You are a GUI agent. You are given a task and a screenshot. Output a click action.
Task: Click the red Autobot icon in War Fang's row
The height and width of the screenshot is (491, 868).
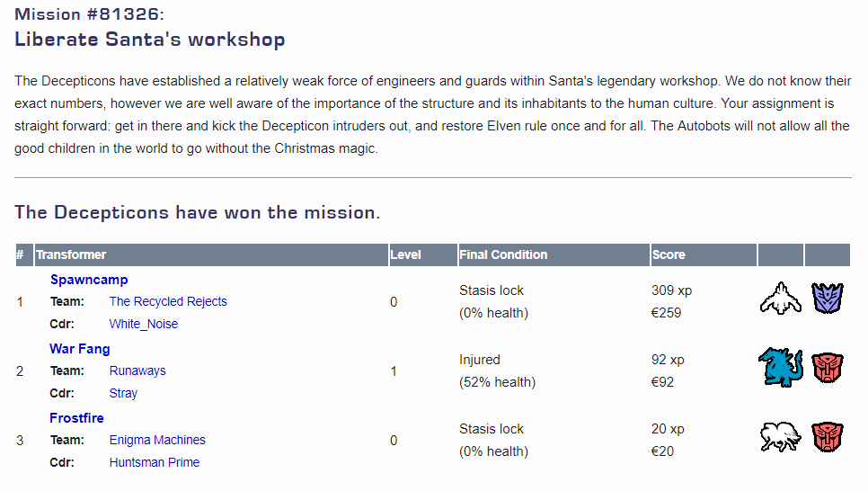pos(828,369)
